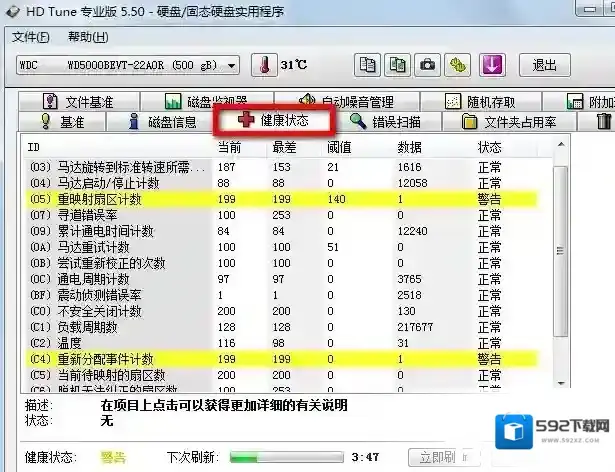
Task: Click the next refresh progress bar
Action: (286, 457)
